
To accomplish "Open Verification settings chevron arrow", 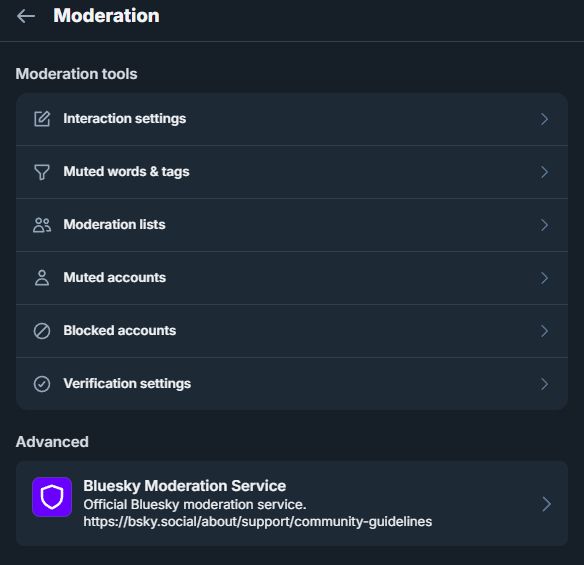I will 545,384.
